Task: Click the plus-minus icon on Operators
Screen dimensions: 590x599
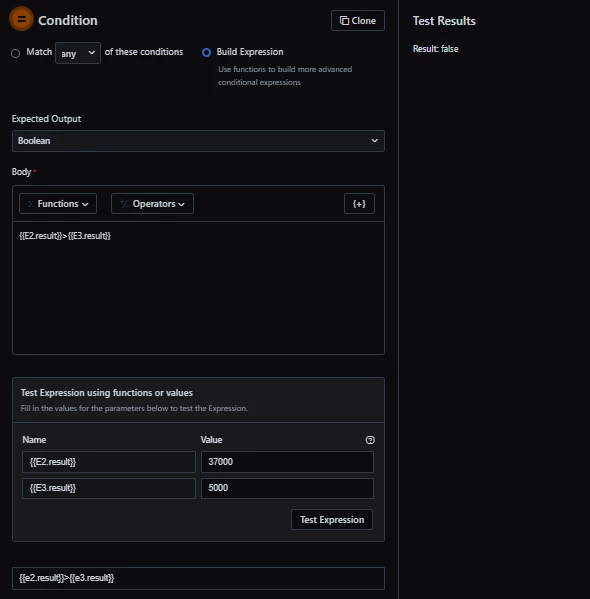Action: (x=124, y=204)
